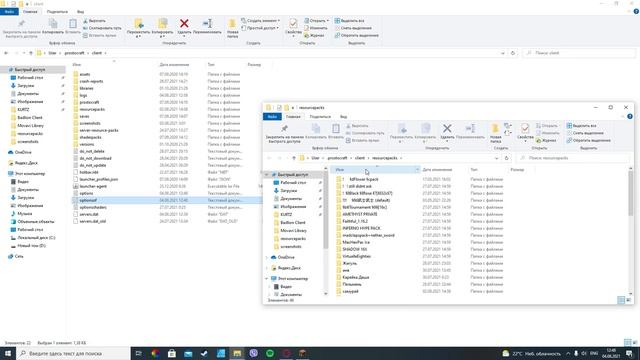Open Task View on taskbar
The height and width of the screenshot is (360, 640).
[x=138, y=353]
